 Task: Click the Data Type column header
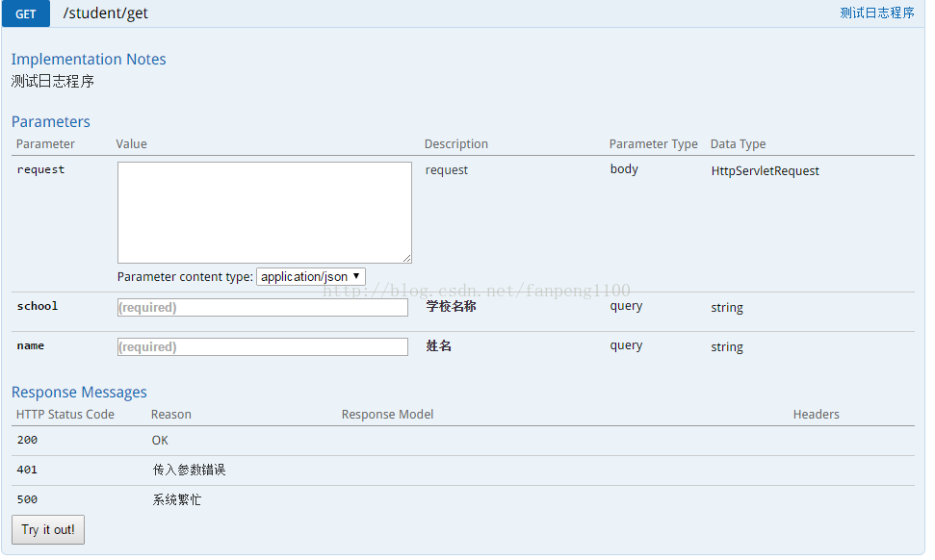(738, 143)
